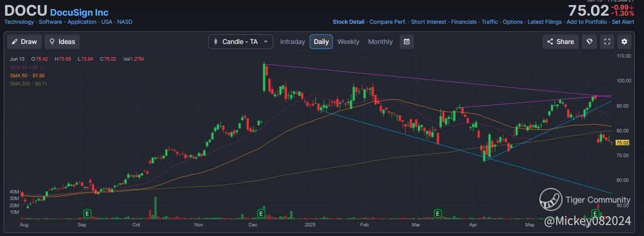Screen dimensions: 644x236
Task: Click the lightbulb icon in Ideas button
Action: click(x=52, y=41)
